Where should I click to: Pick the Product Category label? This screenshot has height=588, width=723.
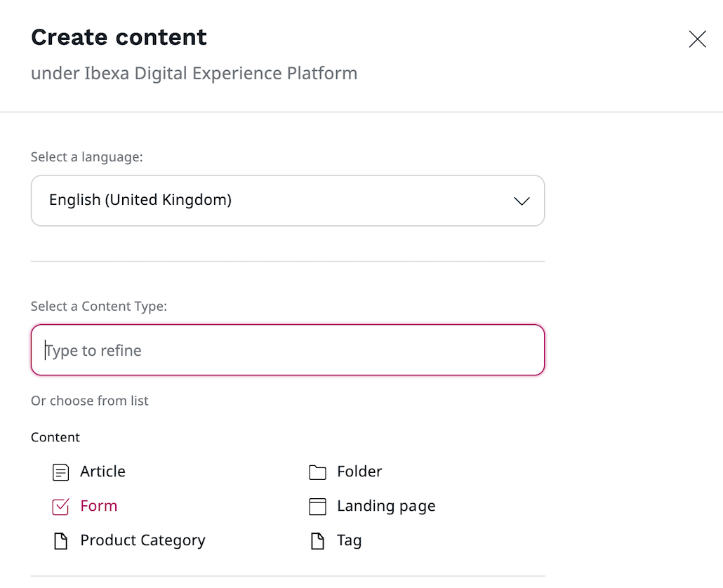142,540
